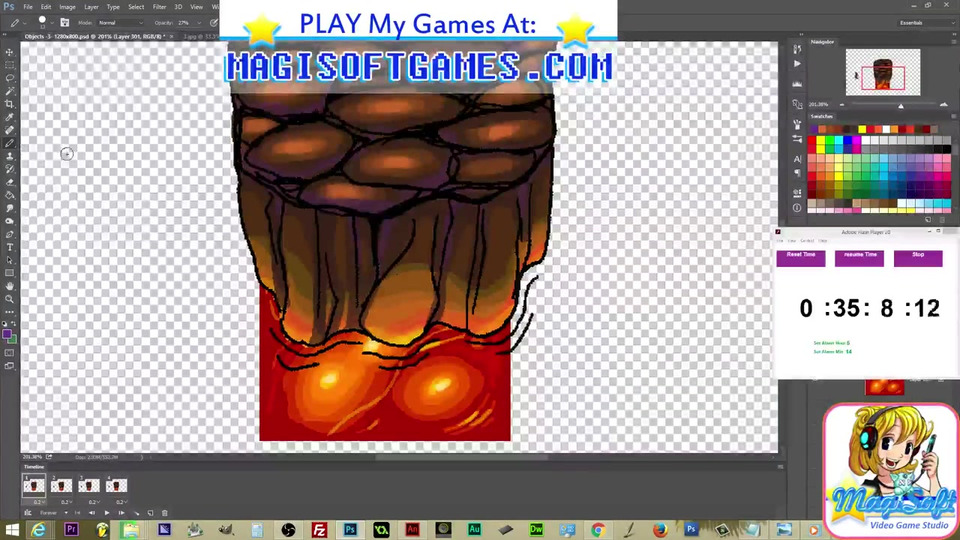
Task: Select the Pen tool
Action: point(9,234)
